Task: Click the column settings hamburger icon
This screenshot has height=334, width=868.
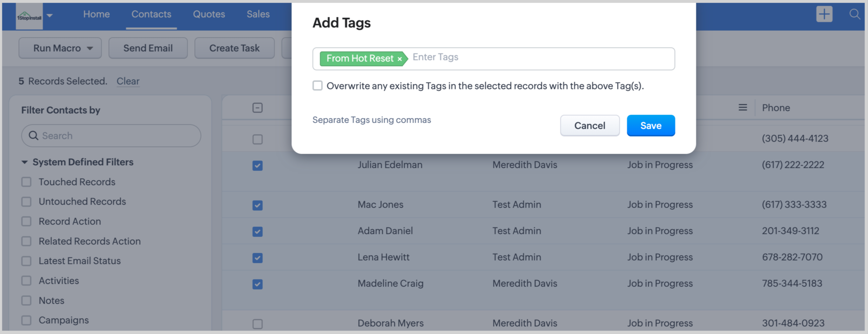Action: point(742,108)
